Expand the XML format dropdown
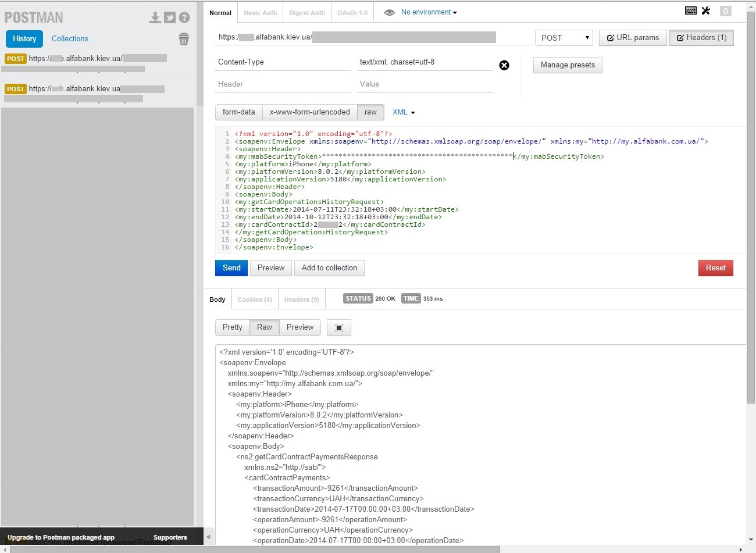 (404, 112)
